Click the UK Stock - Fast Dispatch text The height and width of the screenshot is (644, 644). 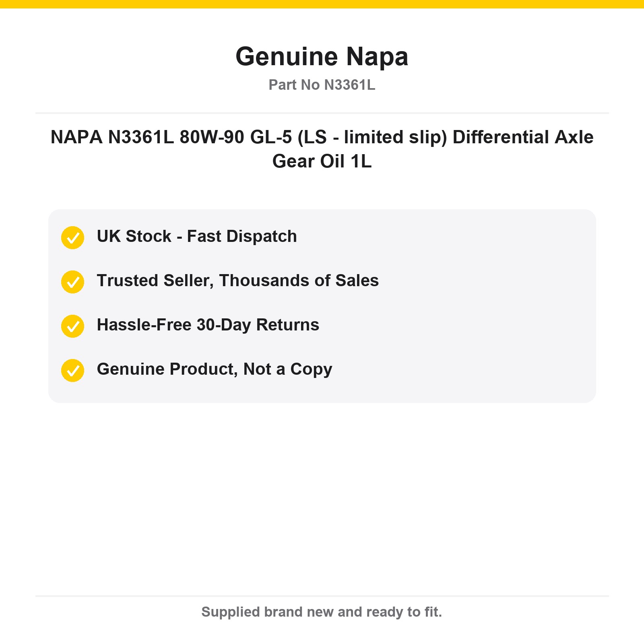click(197, 236)
